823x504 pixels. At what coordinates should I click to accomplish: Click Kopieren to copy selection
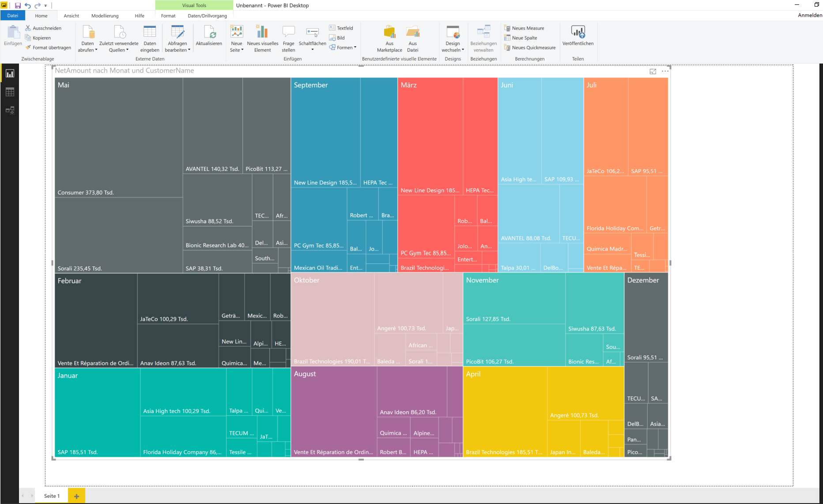click(x=38, y=38)
